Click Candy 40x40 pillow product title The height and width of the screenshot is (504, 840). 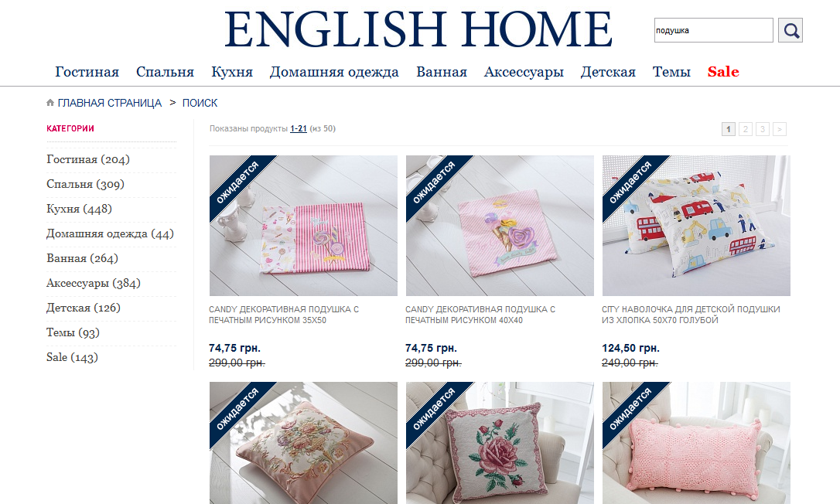(x=480, y=315)
